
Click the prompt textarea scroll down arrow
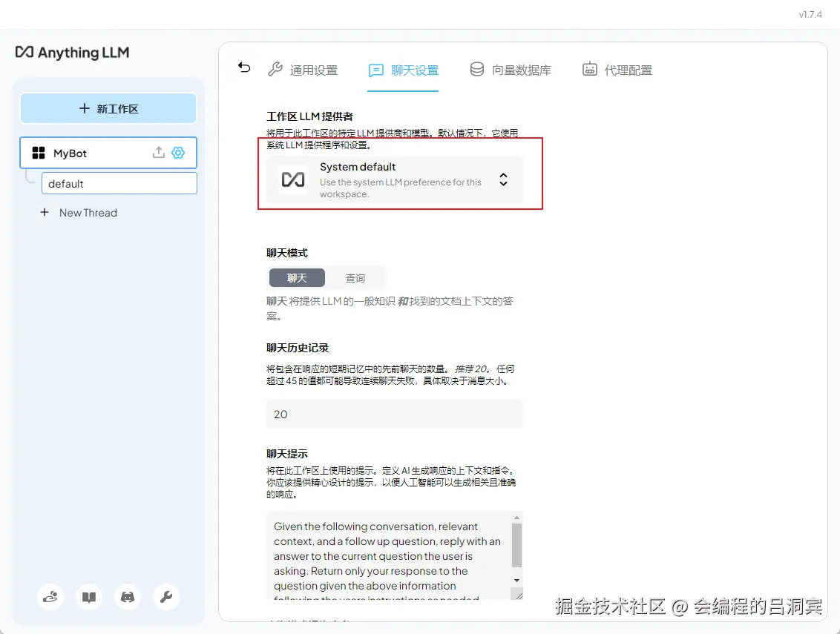516,581
